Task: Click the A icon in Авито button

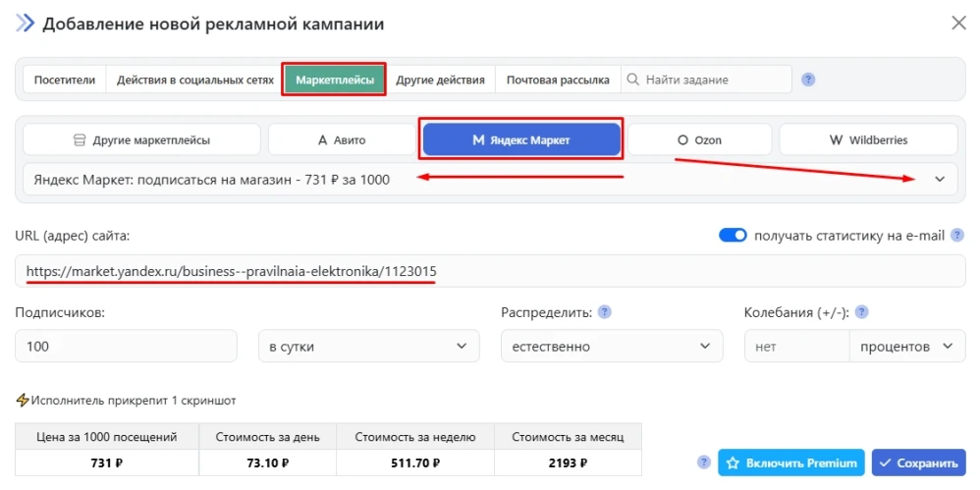Action: click(323, 140)
